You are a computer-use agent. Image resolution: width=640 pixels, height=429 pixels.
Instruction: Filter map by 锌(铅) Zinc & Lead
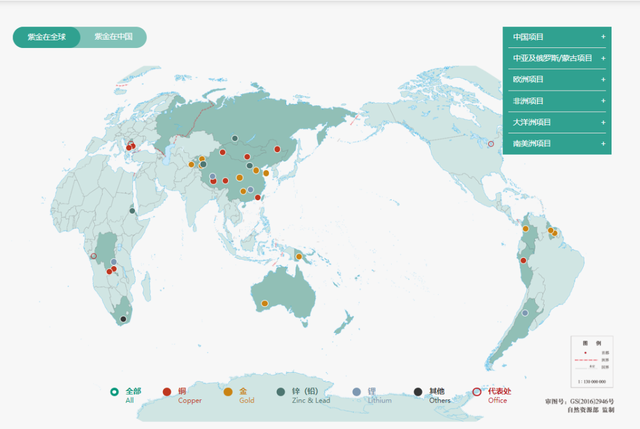(x=303, y=395)
